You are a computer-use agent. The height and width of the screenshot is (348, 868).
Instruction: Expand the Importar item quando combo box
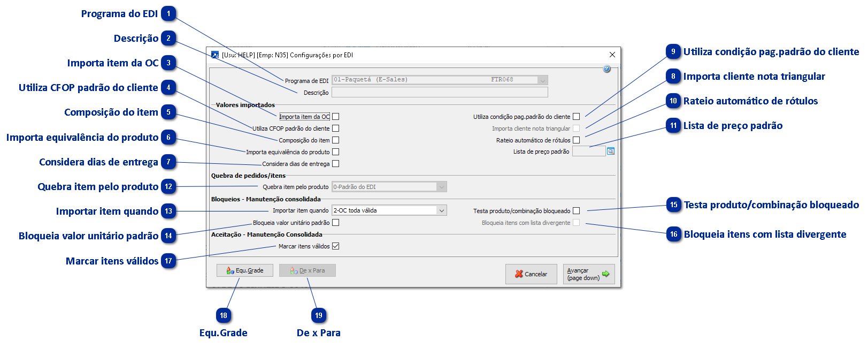(442, 210)
